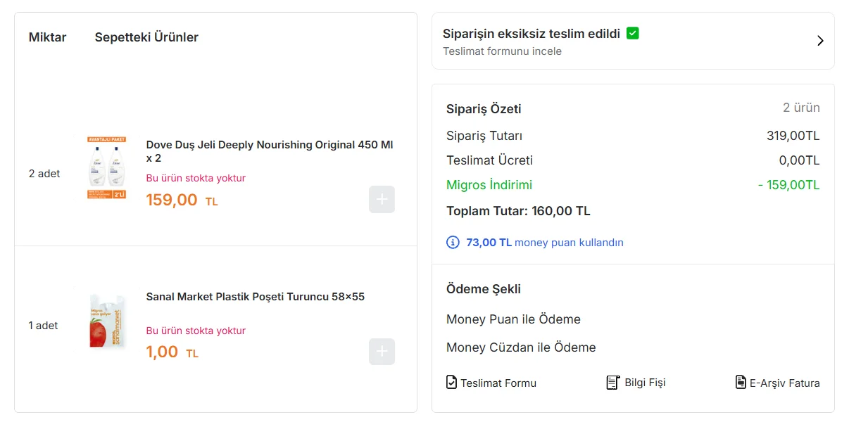The image size is (868, 441).
Task: Click the plus button for Dove Duş Jeli
Action: click(382, 200)
